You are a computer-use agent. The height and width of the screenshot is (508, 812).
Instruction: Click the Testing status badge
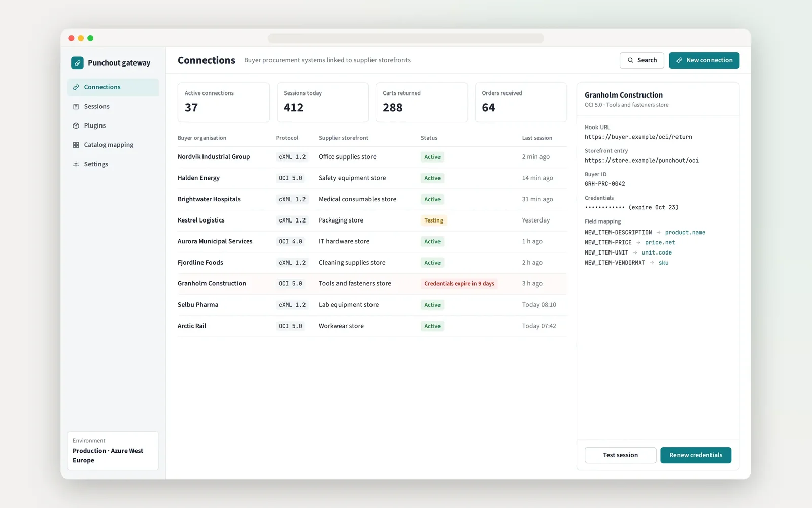click(x=434, y=220)
